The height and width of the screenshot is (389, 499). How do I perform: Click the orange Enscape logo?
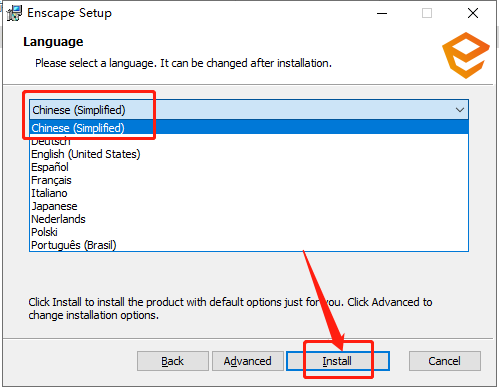[466, 55]
